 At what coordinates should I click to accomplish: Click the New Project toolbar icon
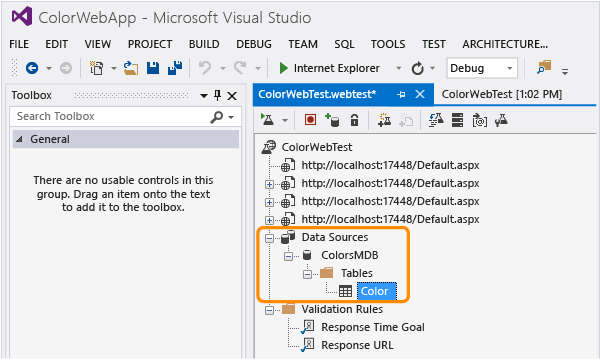click(x=96, y=68)
